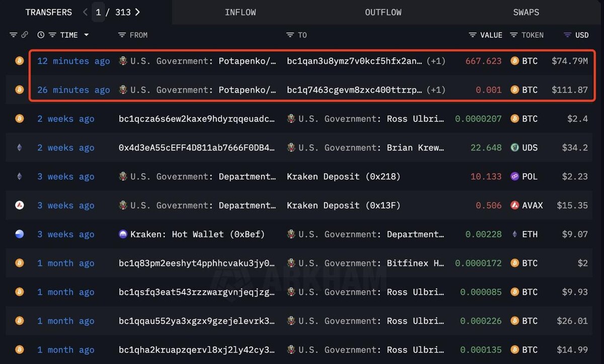Click the clock icon beside TIME
This screenshot has height=364, width=604.
tap(41, 35)
